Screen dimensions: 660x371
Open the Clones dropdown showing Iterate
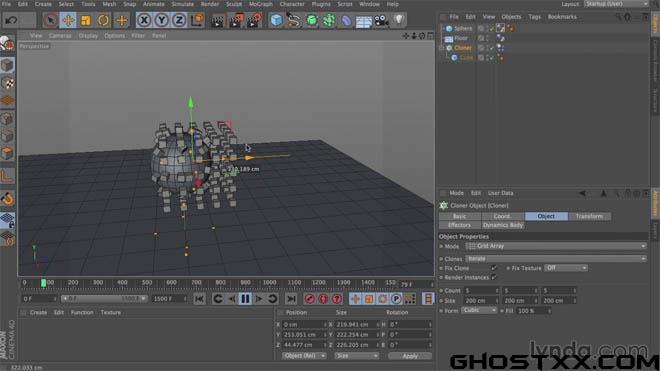[556, 259]
